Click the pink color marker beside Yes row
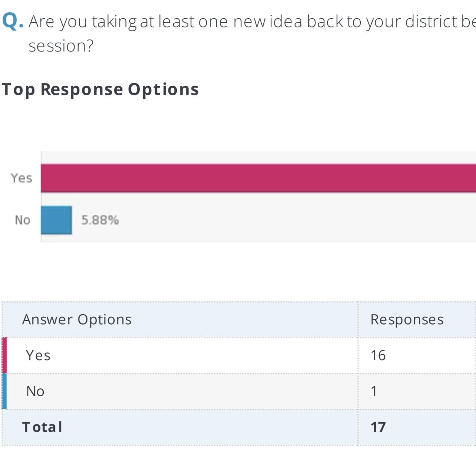This screenshot has height=460, width=476. point(4,355)
